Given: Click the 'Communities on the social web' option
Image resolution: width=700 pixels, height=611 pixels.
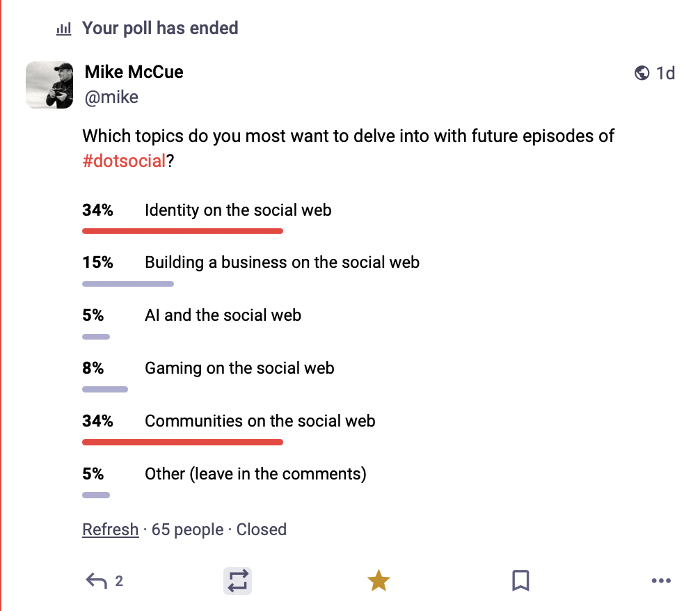Looking at the screenshot, I should [260, 421].
